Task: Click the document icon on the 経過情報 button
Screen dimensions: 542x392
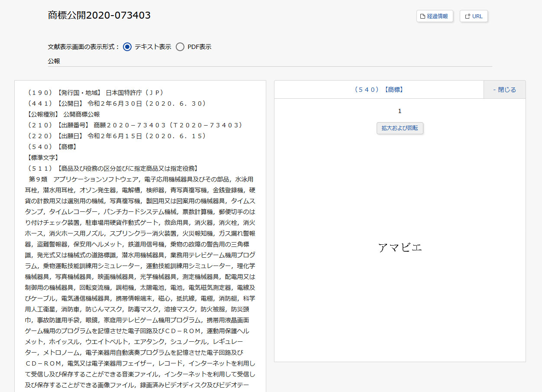Action: tap(422, 16)
